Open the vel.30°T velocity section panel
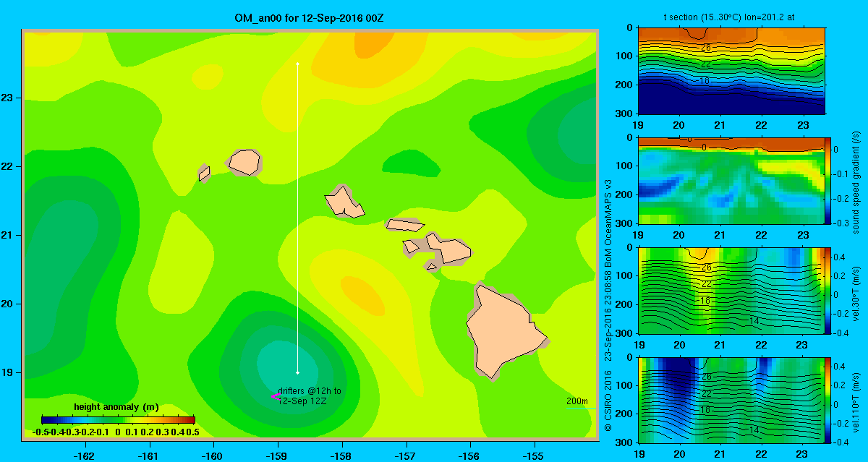The width and height of the screenshot is (868, 462). [732, 290]
